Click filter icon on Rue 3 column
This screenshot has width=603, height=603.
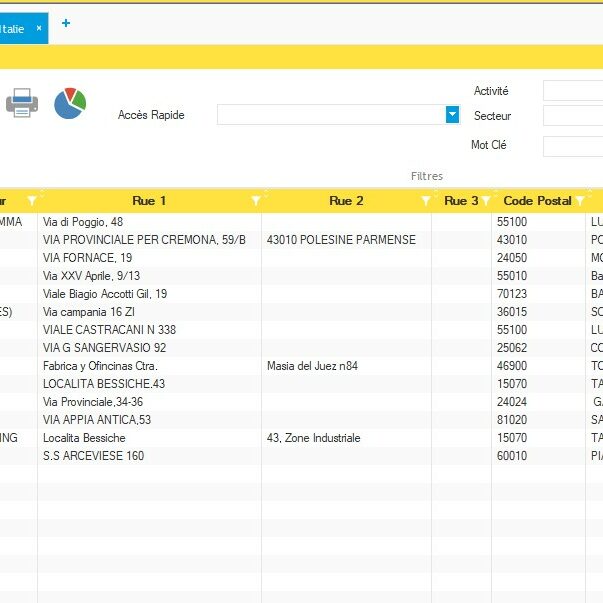[x=486, y=201]
